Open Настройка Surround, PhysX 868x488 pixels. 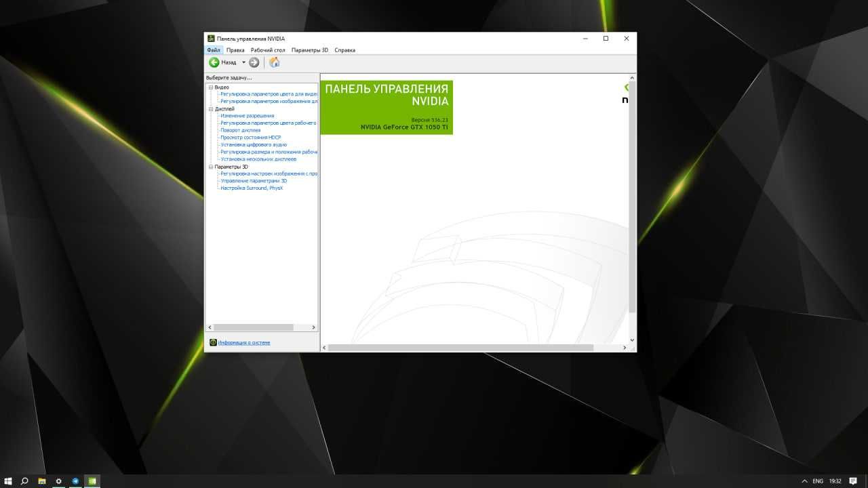[x=252, y=188]
